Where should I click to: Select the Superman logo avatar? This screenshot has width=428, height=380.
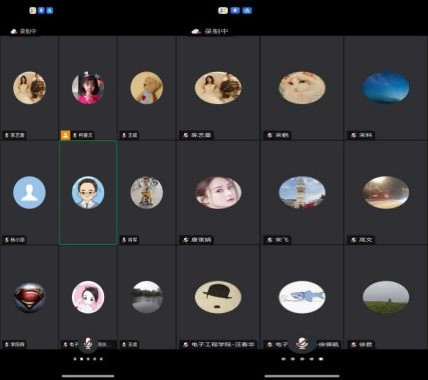click(29, 297)
